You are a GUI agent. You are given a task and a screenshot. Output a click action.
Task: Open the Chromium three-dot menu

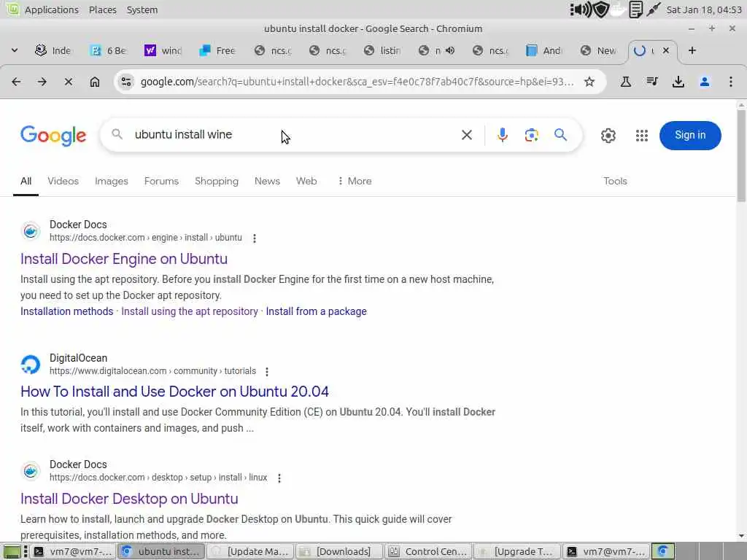[x=731, y=82]
